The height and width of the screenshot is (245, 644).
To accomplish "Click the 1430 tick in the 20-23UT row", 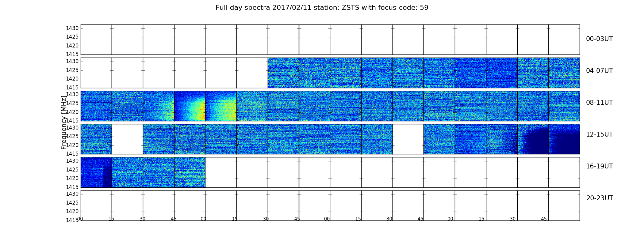I will (x=72, y=194).
